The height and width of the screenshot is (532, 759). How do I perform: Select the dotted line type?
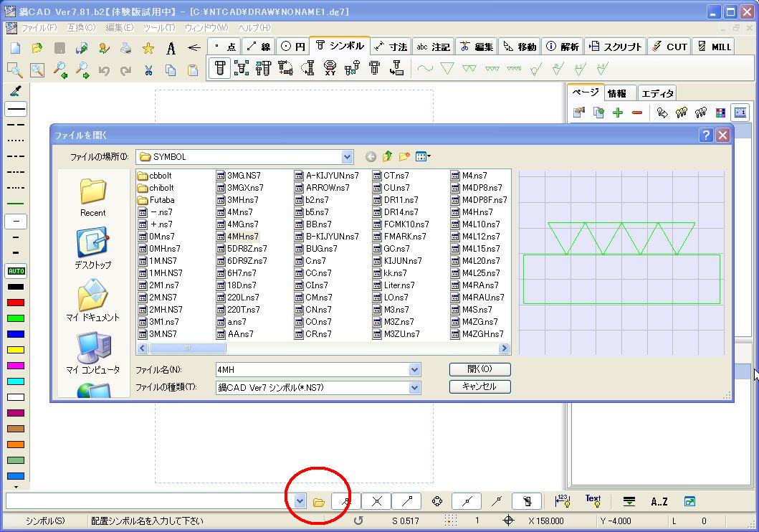pos(16,141)
